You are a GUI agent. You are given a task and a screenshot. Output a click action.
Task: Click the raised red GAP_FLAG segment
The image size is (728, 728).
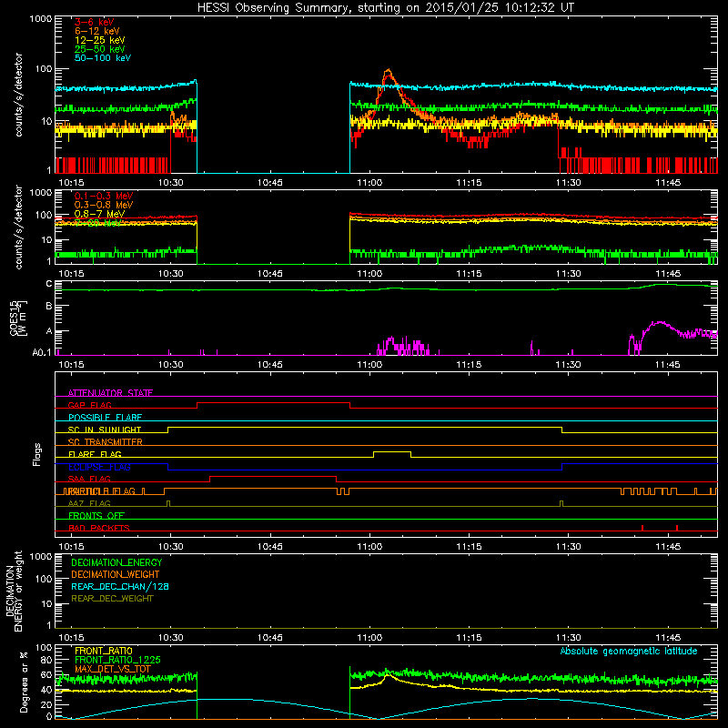[x=274, y=403]
